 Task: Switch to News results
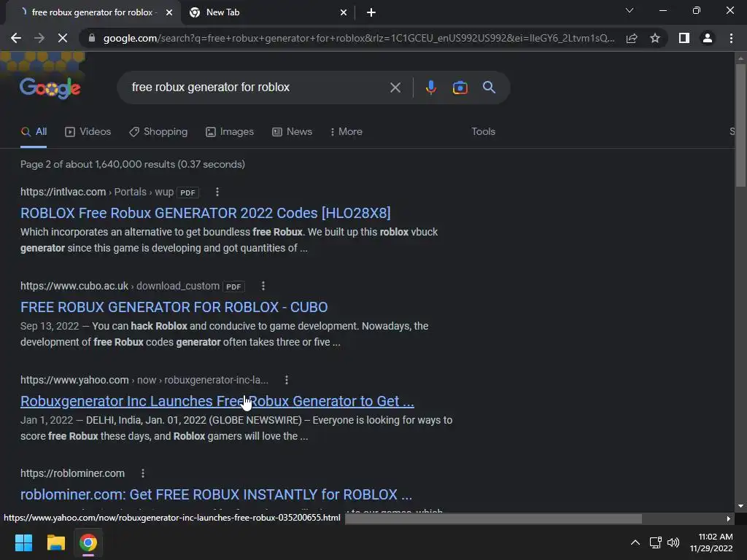pos(292,132)
